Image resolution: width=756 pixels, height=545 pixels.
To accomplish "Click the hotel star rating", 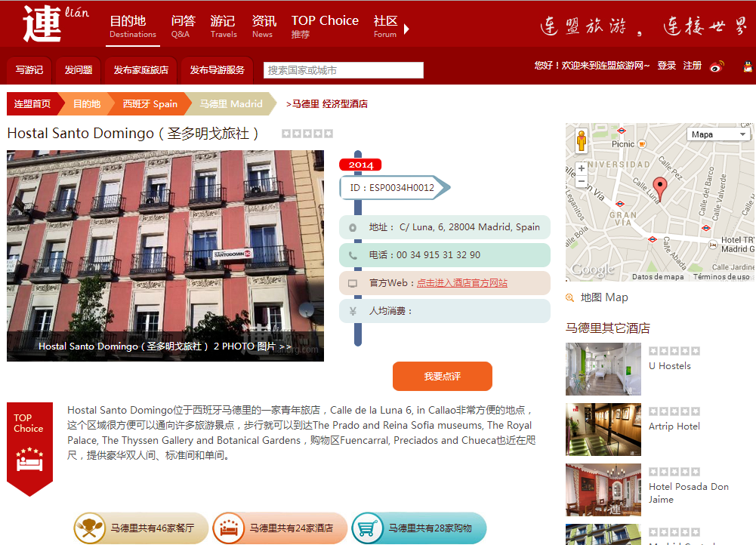I will (x=307, y=134).
